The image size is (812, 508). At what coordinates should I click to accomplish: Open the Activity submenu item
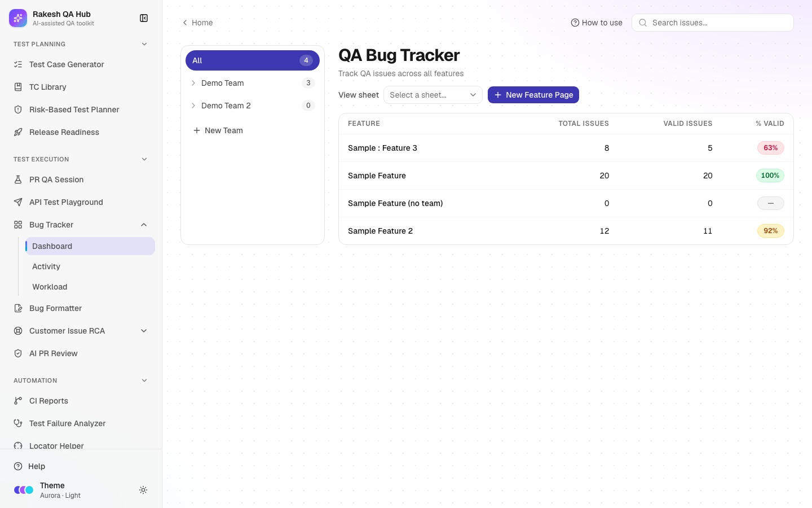(90, 266)
